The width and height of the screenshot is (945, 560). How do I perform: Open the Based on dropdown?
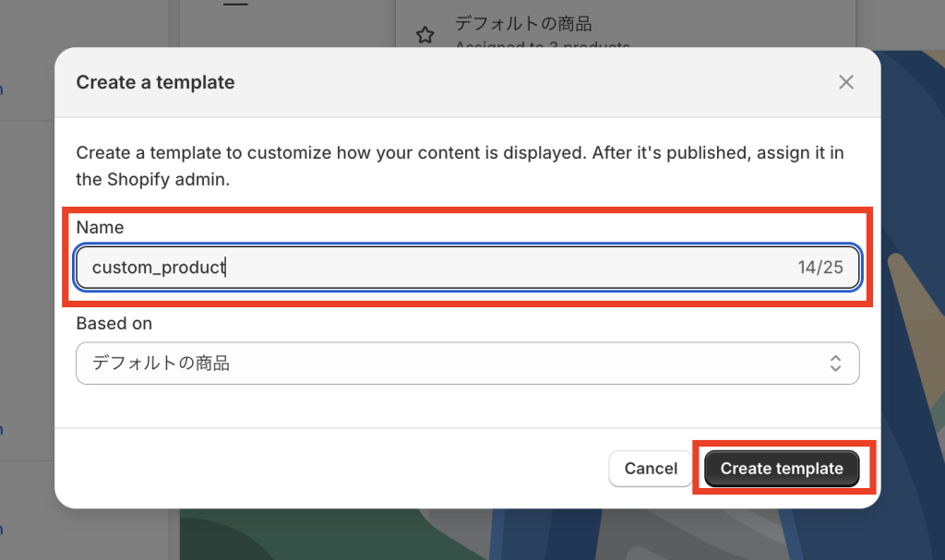[x=467, y=363]
